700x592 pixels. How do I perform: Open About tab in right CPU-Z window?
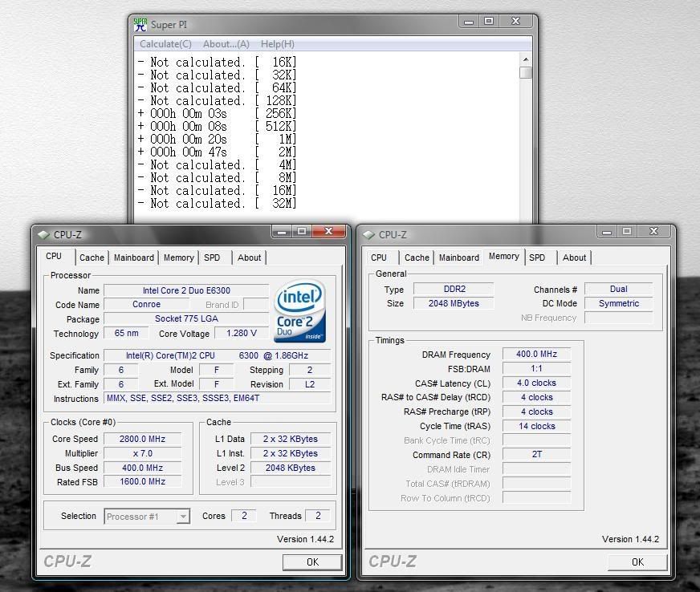point(574,257)
